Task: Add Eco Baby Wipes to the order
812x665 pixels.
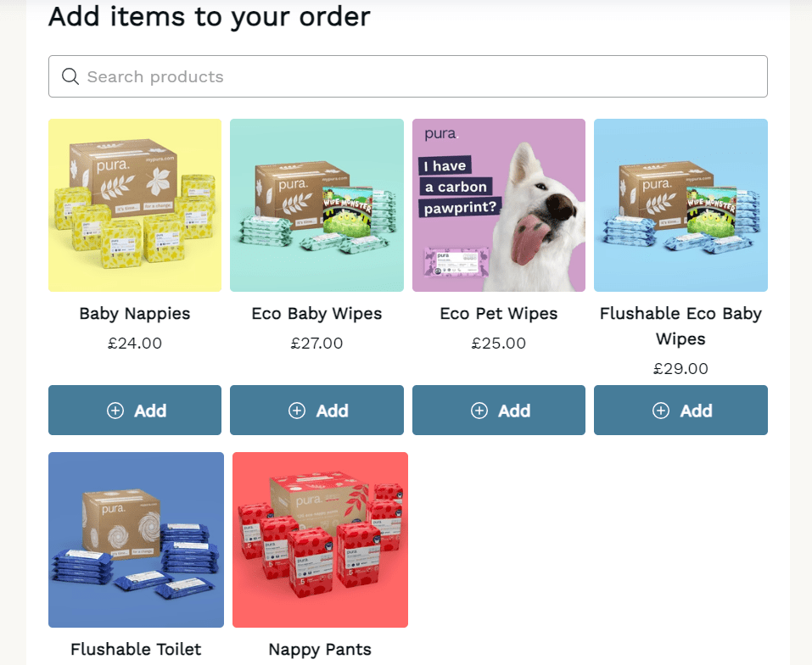Action: click(316, 410)
